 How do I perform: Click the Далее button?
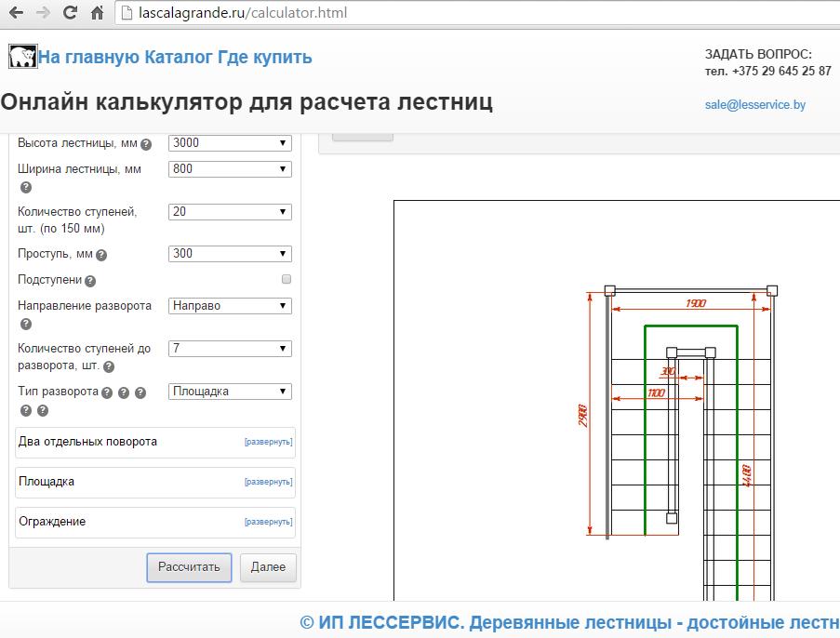268,567
